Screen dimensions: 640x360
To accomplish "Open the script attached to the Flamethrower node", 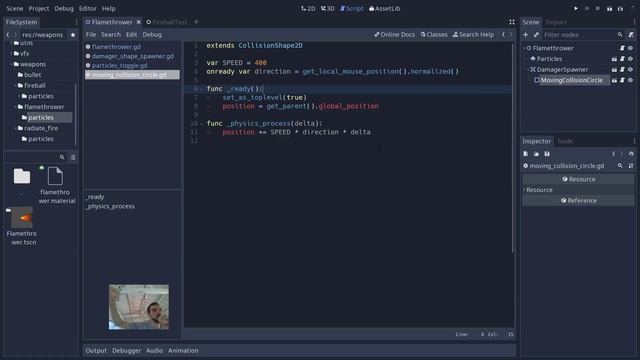I will [622, 48].
